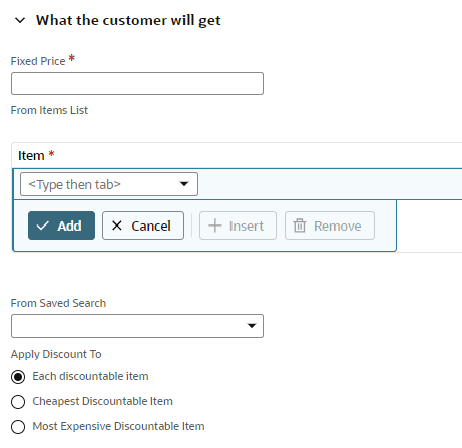Click the Add button label
This screenshot has height=448, width=462.
69,226
